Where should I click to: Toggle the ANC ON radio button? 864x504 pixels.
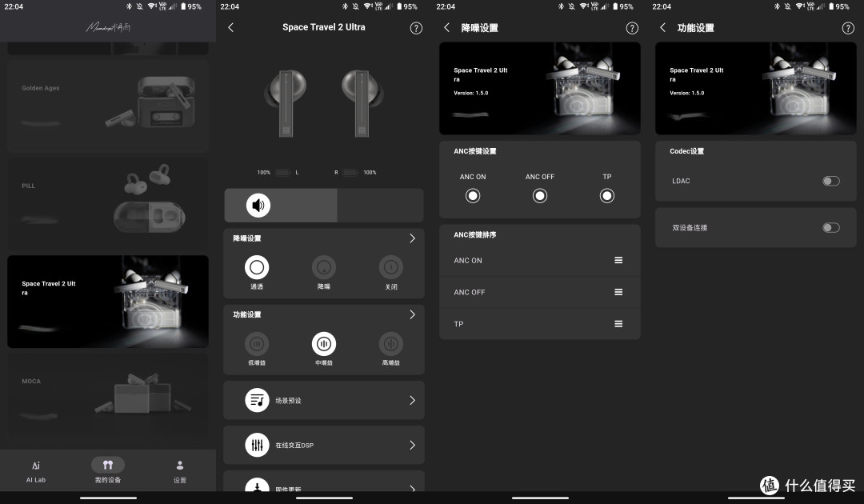[473, 195]
